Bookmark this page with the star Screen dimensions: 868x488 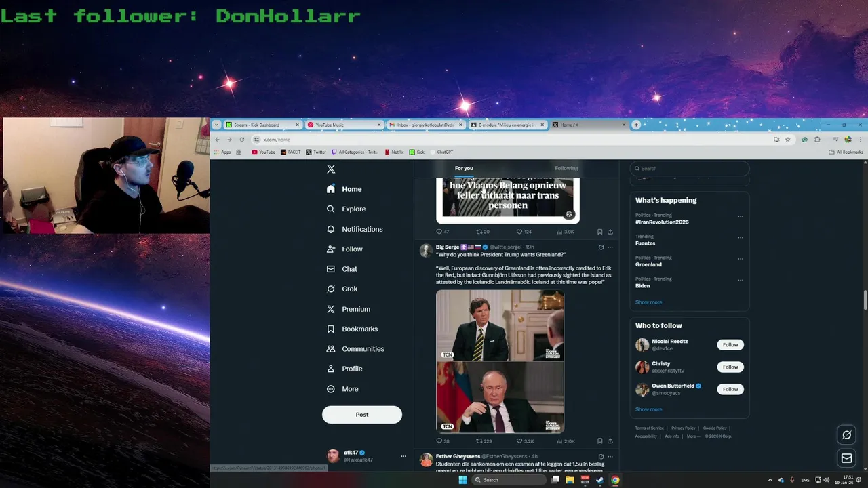787,140
